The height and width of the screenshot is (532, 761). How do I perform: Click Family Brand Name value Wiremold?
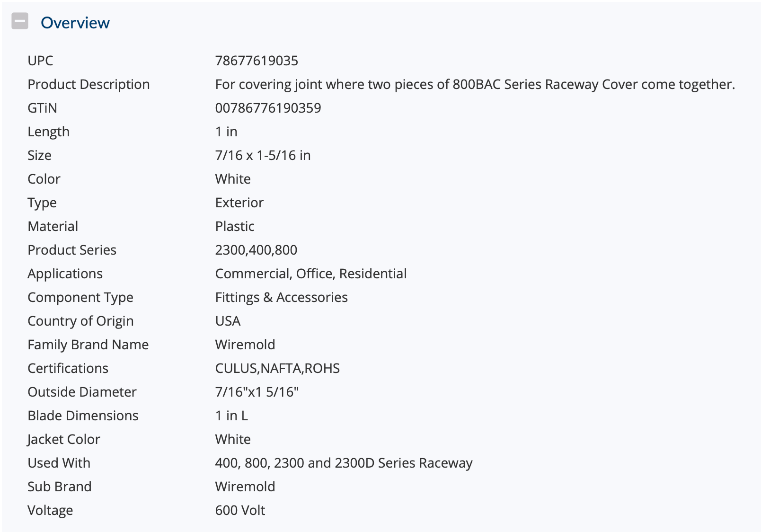click(245, 345)
